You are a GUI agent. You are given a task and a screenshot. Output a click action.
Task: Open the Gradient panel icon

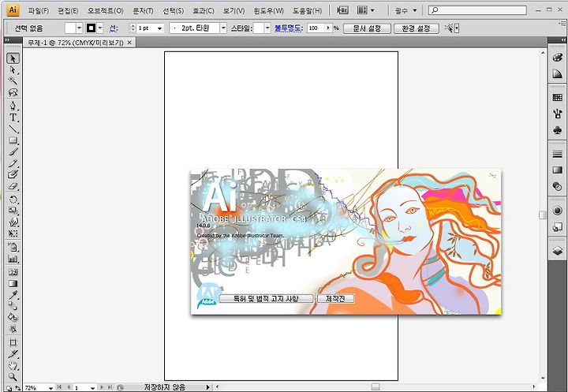coord(558,170)
